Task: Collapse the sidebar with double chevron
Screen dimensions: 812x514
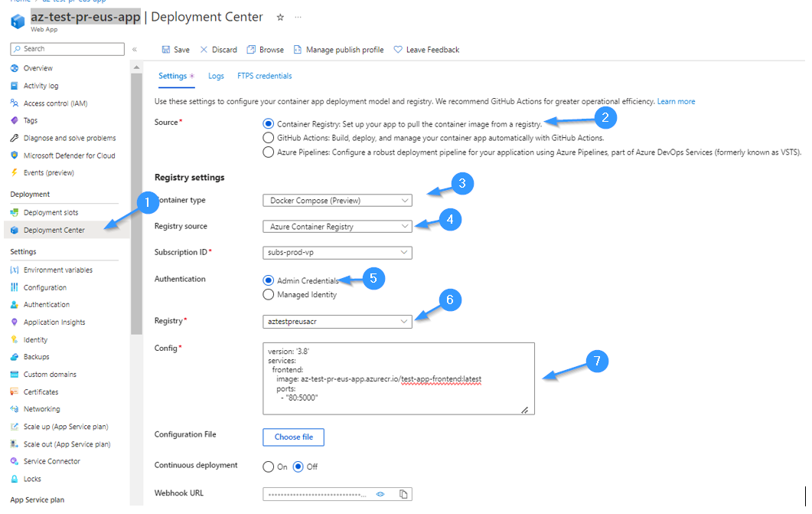Action: [x=134, y=49]
